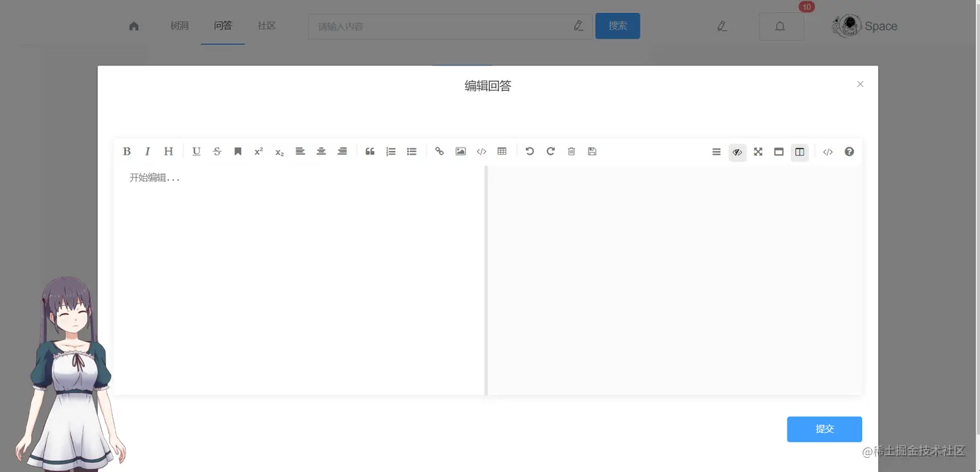Close the 编辑回答 dialog
Screen dimensions: 980x472
click(x=860, y=84)
